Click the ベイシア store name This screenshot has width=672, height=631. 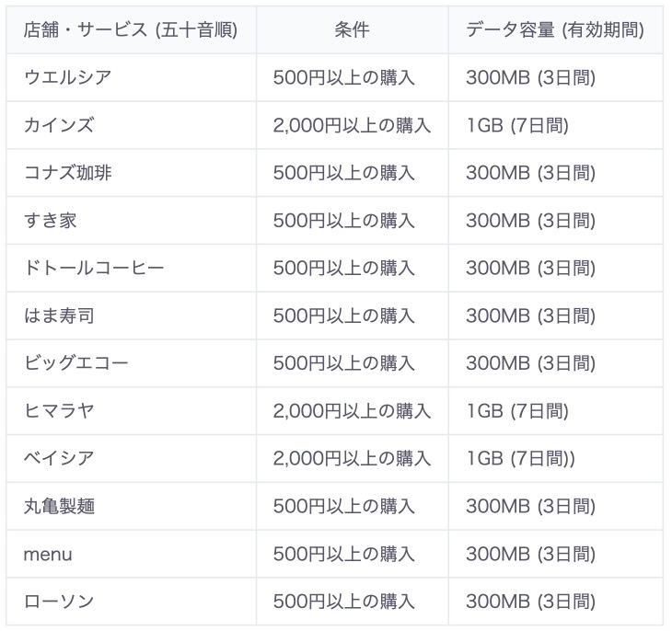(x=59, y=458)
